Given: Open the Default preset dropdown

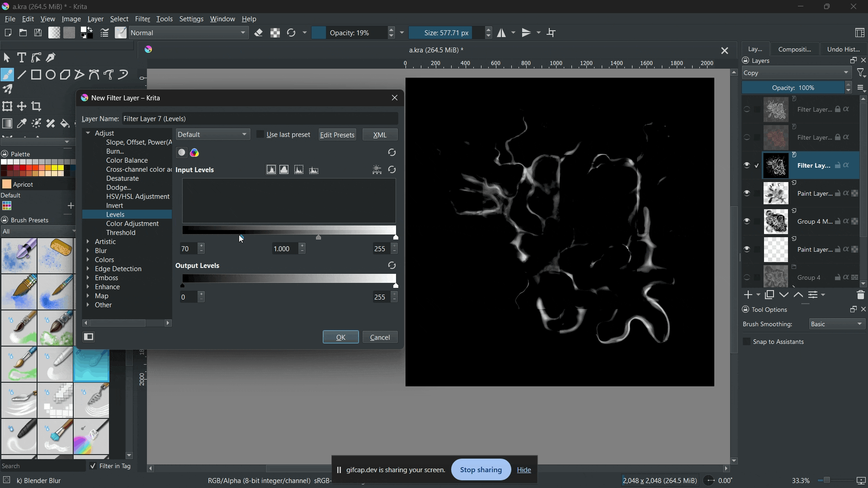Looking at the screenshot, I should [x=213, y=135].
